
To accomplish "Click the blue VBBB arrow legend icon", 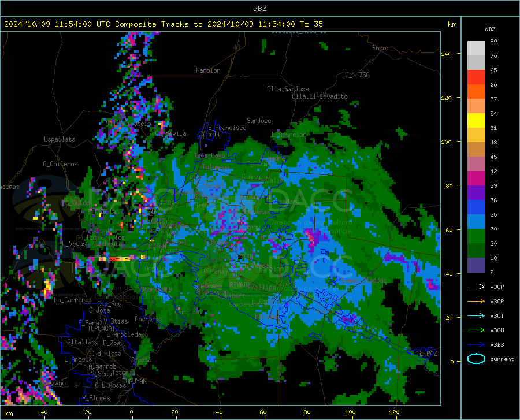I will point(476,344).
